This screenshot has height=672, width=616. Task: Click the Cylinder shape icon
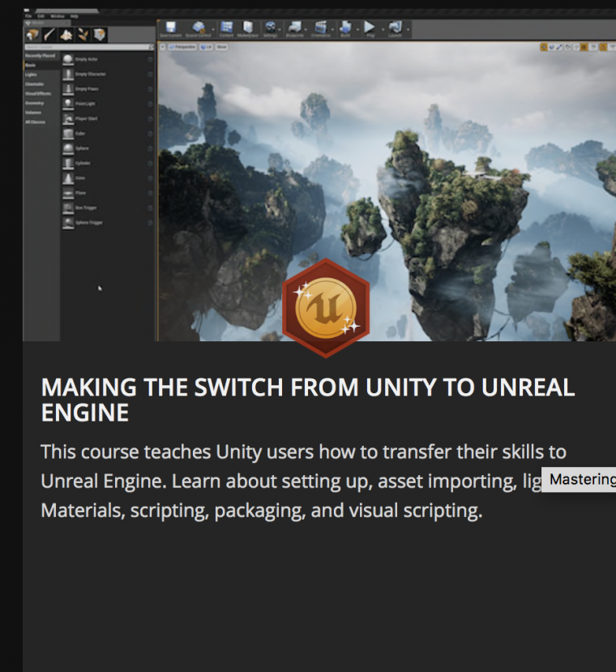pos(68,163)
